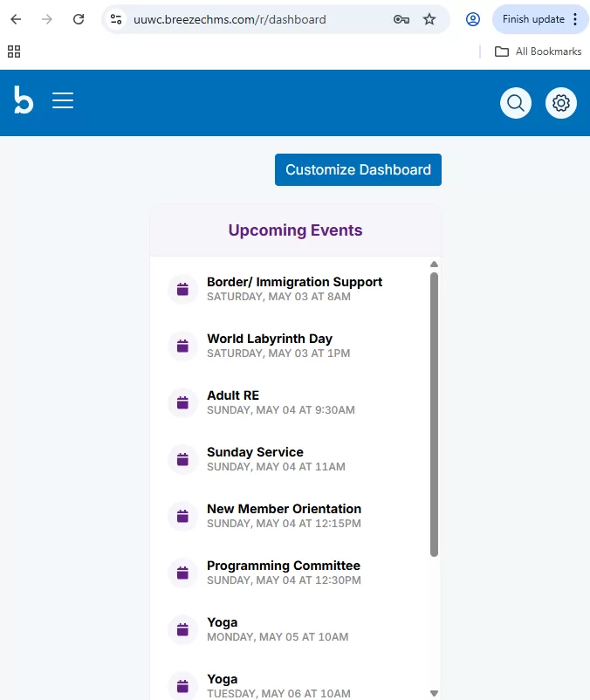
Task: Open the Monday May 05 Yoga event
Action: (222, 622)
